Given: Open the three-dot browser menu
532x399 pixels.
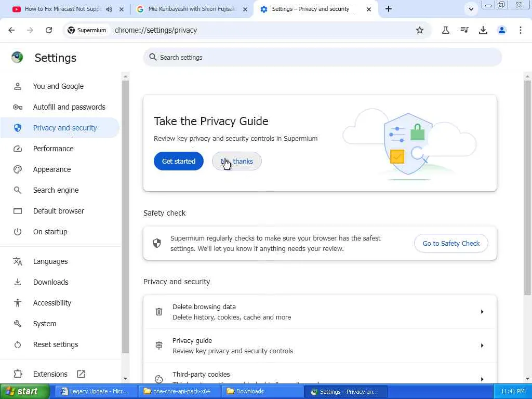Looking at the screenshot, I should pyautogui.click(x=521, y=30).
